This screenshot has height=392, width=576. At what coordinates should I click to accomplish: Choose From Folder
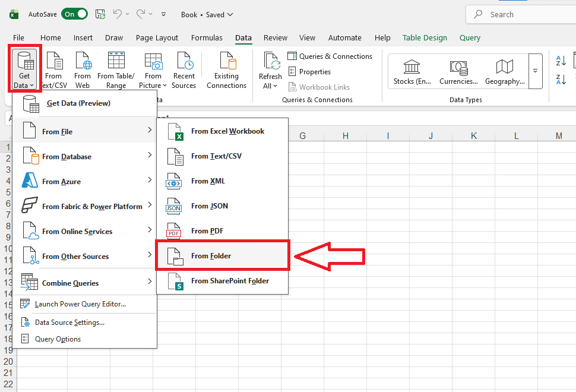[222, 256]
